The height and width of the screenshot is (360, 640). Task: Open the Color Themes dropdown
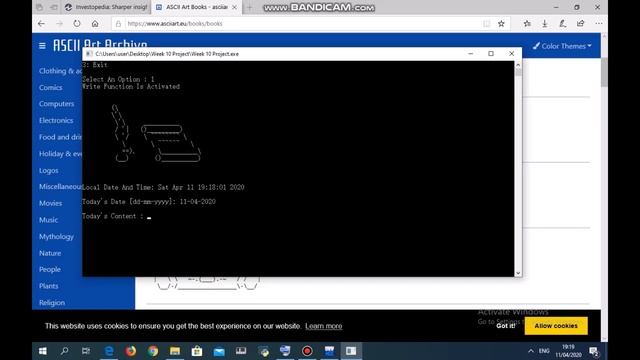(562, 46)
